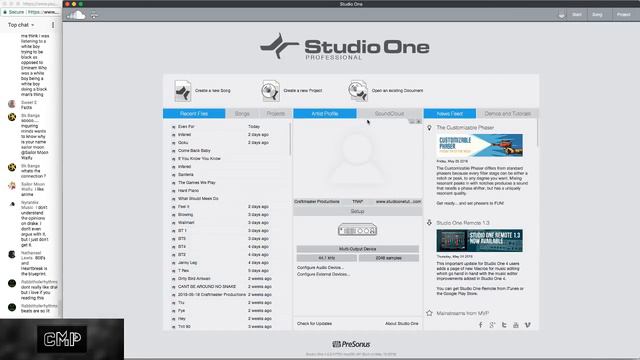Click the About Studio One link

pyautogui.click(x=402, y=323)
